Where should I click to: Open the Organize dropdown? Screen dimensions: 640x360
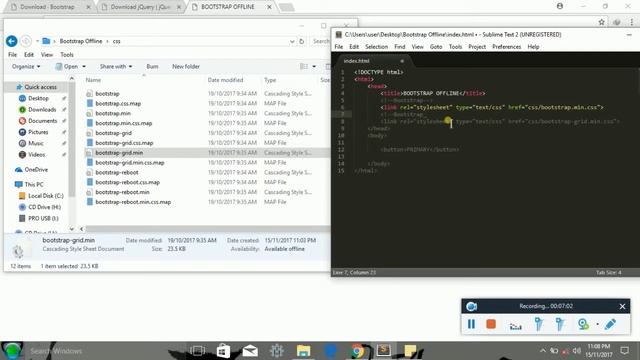(x=26, y=66)
